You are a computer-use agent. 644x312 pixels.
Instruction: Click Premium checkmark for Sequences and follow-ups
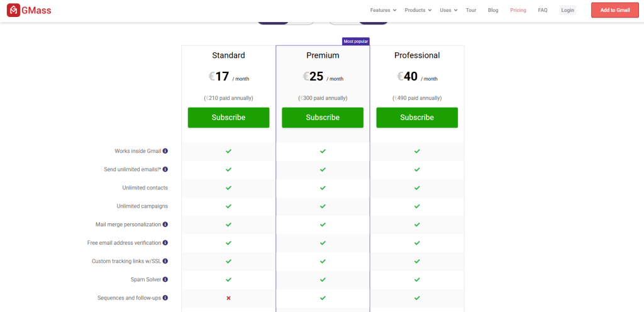[323, 298]
